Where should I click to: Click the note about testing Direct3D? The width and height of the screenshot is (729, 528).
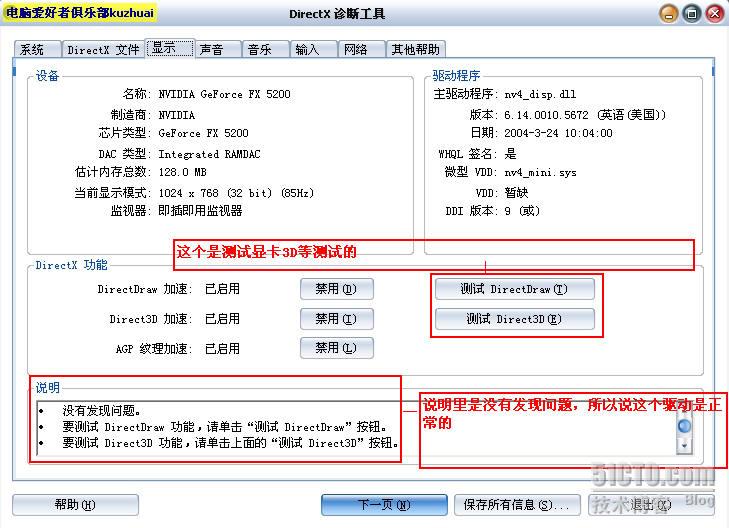coord(230,443)
